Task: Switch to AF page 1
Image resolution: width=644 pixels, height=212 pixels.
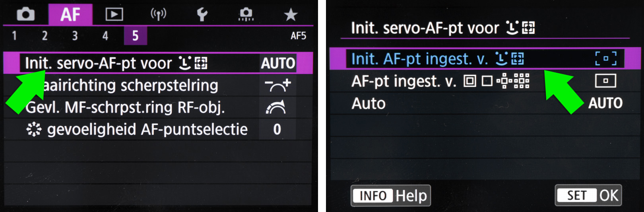Action: point(14,36)
